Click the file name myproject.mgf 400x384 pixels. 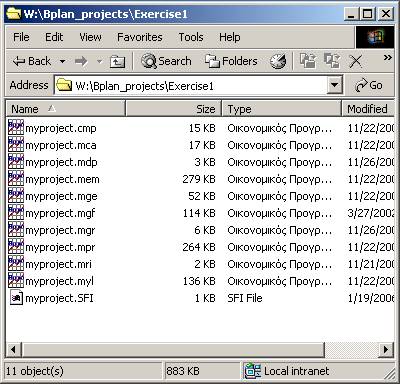point(60,213)
